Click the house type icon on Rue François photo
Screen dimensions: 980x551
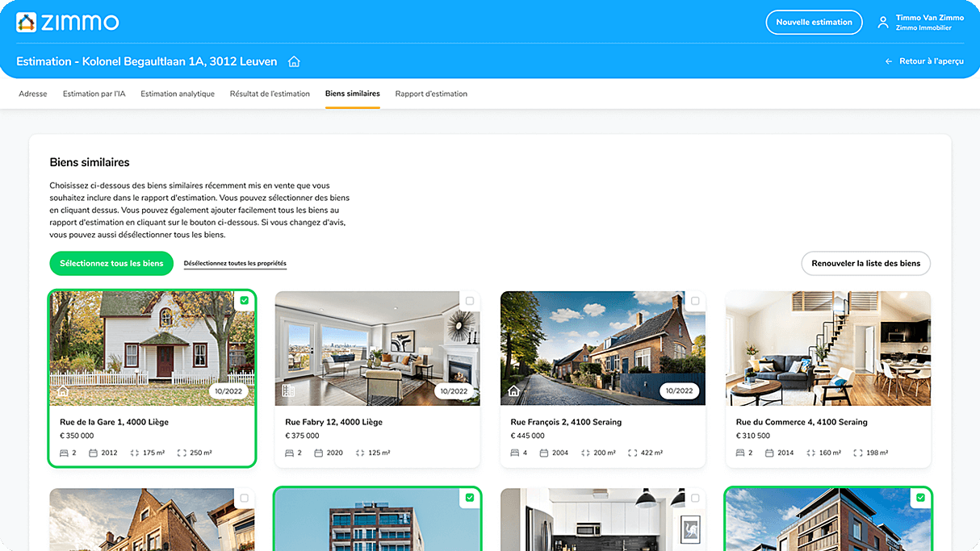tap(513, 391)
